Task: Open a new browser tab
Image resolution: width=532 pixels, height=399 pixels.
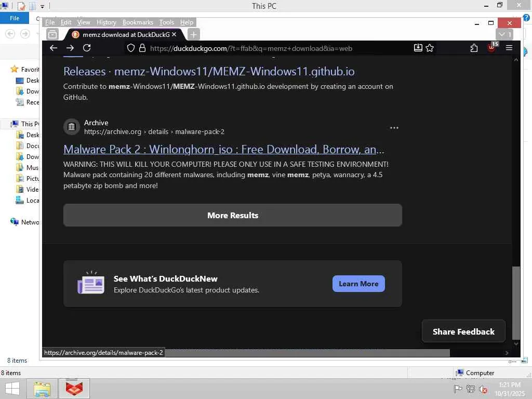Action: pos(193,35)
